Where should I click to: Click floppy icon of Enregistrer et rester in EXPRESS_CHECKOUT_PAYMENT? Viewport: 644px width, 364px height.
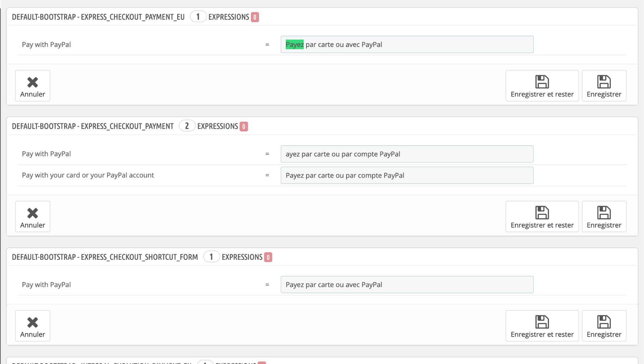[542, 213]
